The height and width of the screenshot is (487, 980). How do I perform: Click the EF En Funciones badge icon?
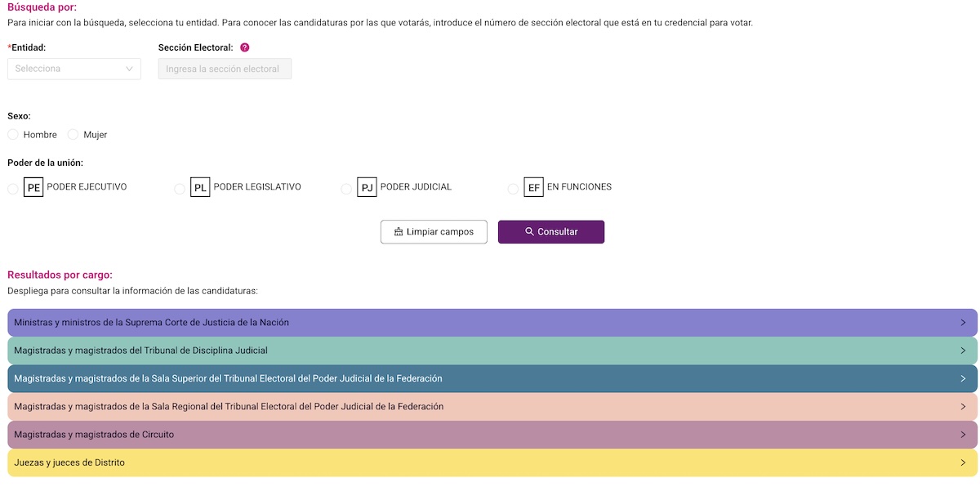(x=533, y=188)
